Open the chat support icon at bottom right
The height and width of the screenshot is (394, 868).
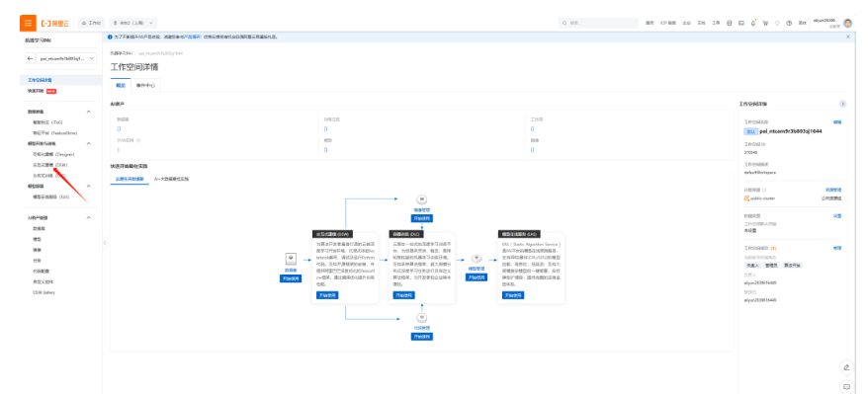tap(846, 386)
